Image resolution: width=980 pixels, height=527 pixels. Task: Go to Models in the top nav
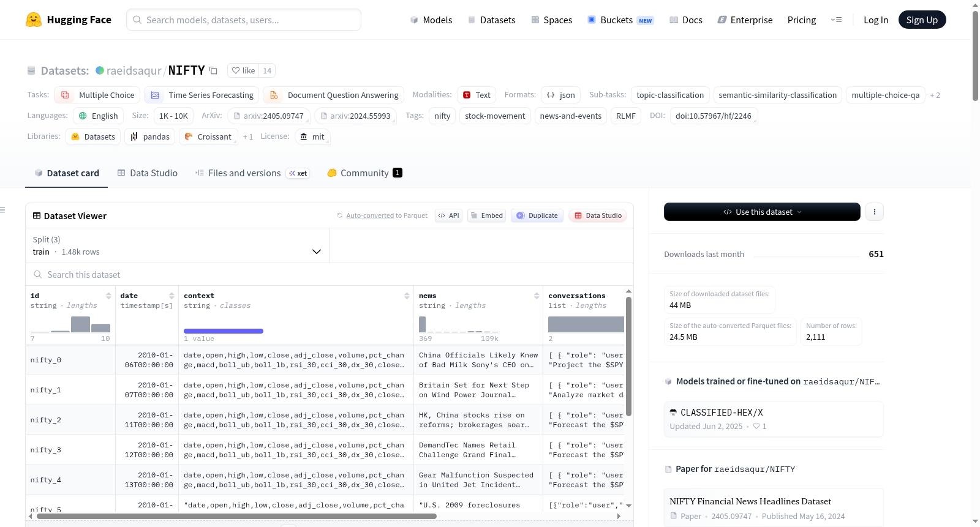[431, 20]
